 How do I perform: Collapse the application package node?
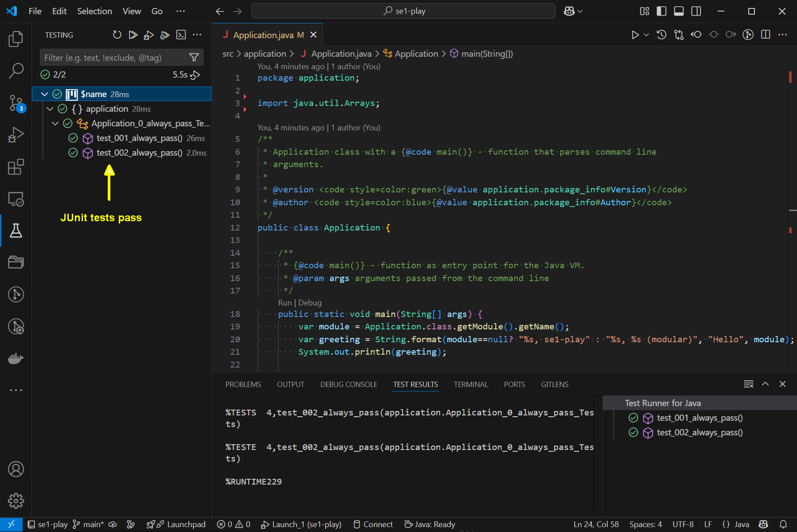(x=50, y=109)
